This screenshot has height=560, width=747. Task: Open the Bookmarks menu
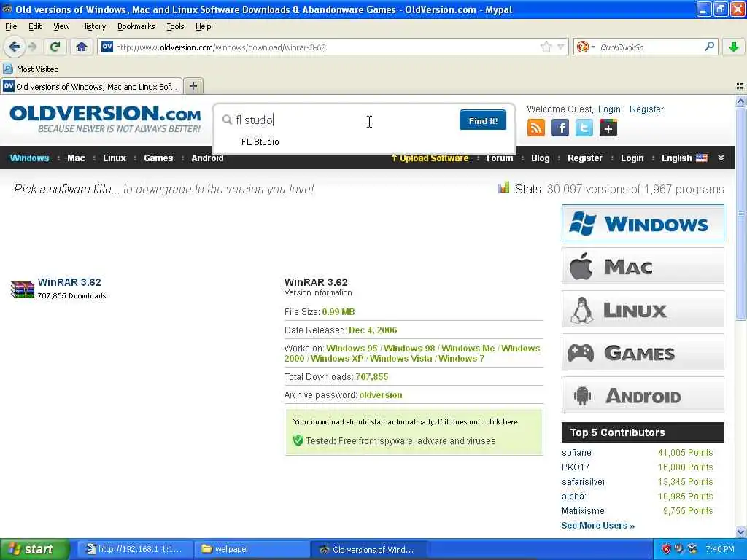pyautogui.click(x=136, y=26)
